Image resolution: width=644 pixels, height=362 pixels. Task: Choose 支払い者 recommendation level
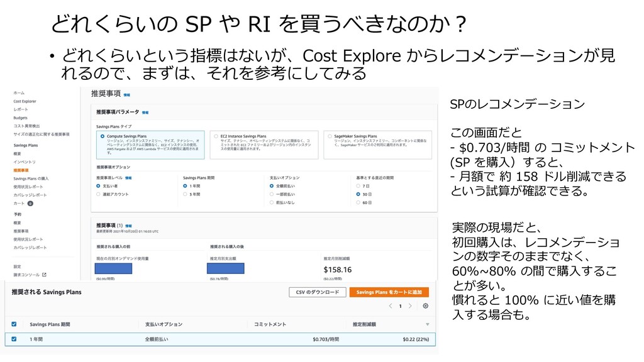point(98,186)
